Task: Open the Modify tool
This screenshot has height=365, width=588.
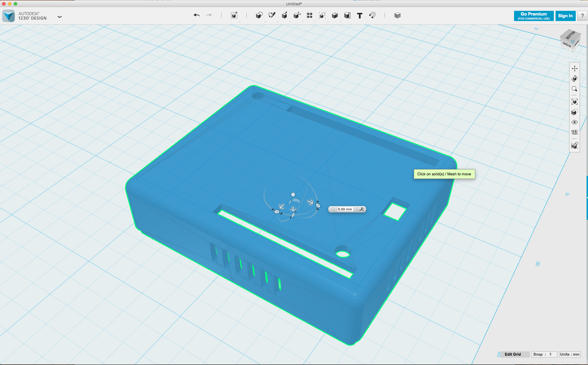Action: click(x=297, y=15)
